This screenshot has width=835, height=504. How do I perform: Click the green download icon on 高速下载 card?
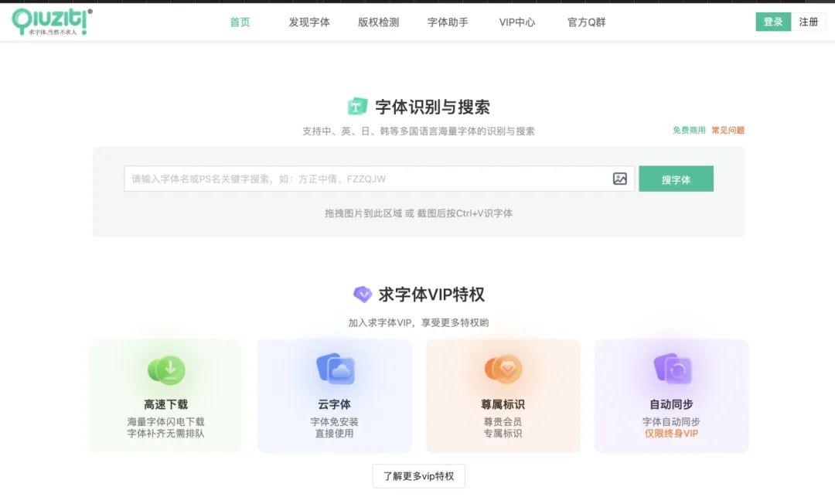[167, 370]
